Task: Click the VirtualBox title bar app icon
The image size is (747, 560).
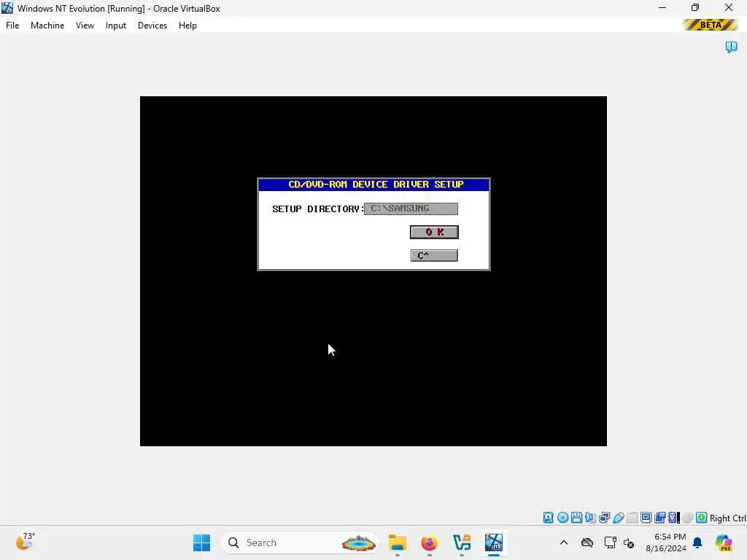Action: pos(7,8)
